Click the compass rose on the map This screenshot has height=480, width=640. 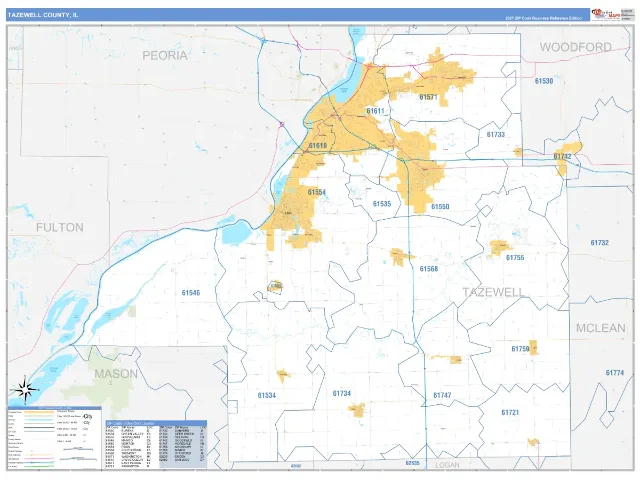(25, 390)
